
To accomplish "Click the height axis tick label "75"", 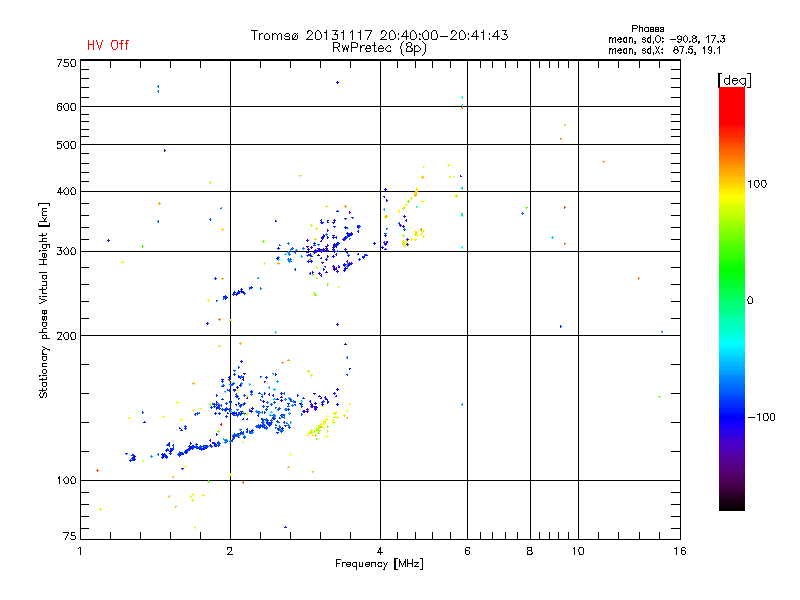I will (x=70, y=536).
